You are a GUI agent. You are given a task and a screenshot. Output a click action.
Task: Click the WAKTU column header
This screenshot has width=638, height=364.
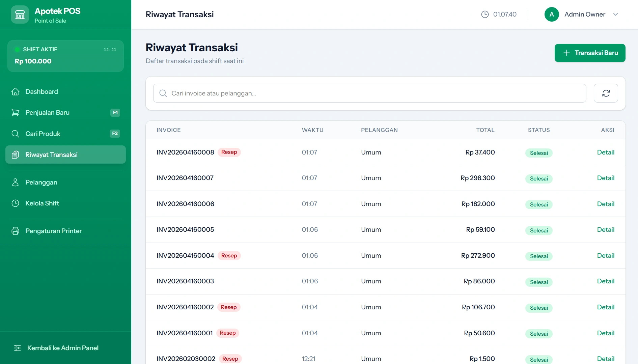(x=312, y=130)
